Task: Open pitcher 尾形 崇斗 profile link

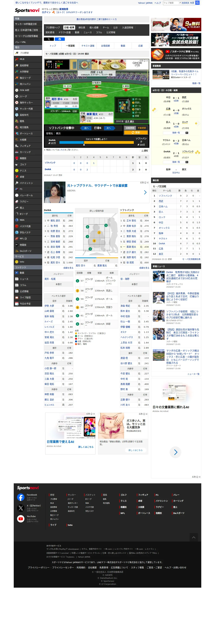Action: pyautogui.click(x=57, y=99)
